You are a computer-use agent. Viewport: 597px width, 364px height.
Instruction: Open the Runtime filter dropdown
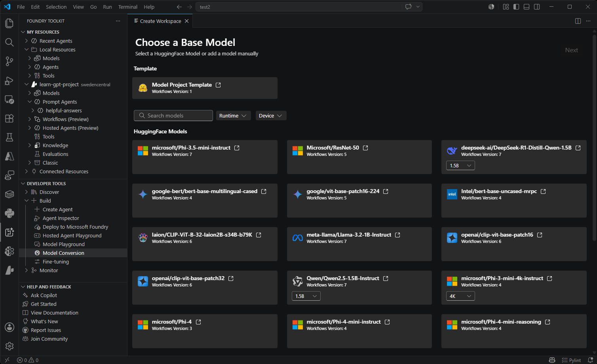(233, 116)
